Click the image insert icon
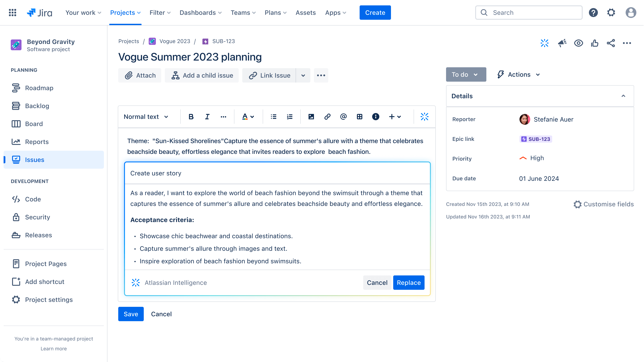The height and width of the screenshot is (362, 644). (311, 117)
